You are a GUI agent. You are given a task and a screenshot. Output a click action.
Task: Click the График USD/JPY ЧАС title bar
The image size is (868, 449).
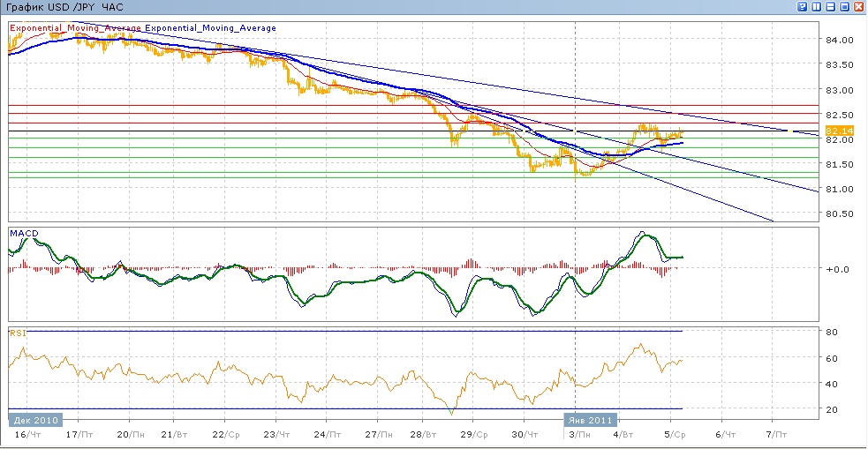[x=65, y=7]
